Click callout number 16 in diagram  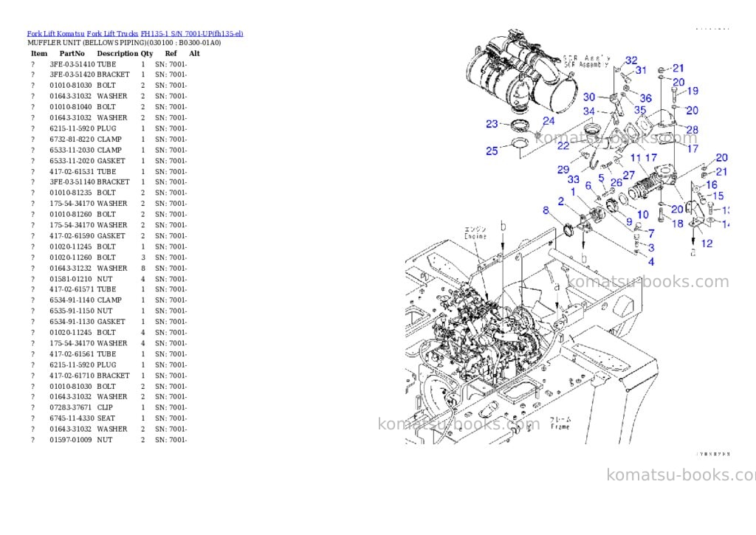click(x=712, y=184)
